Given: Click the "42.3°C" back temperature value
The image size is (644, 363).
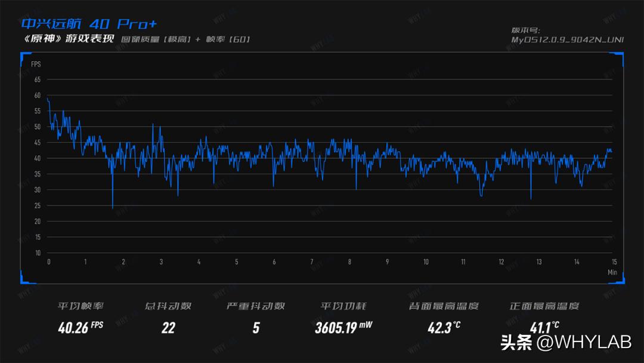Looking at the screenshot, I should click(x=444, y=327).
